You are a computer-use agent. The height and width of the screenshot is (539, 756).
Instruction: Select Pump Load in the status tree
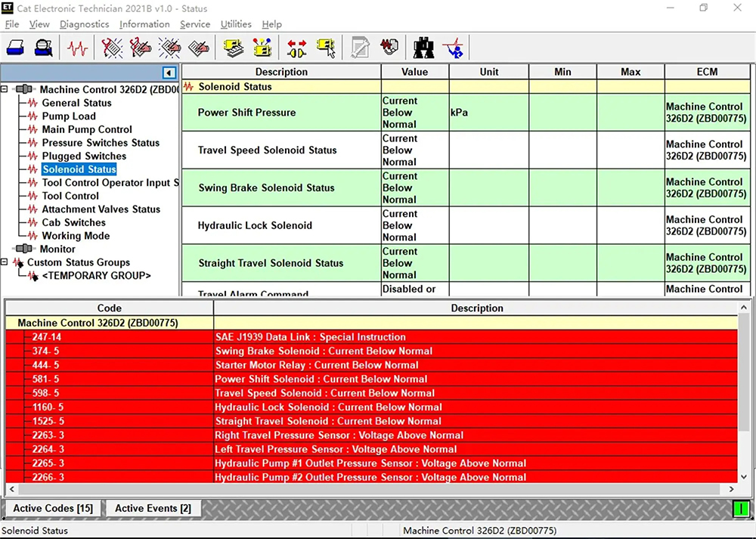click(68, 116)
